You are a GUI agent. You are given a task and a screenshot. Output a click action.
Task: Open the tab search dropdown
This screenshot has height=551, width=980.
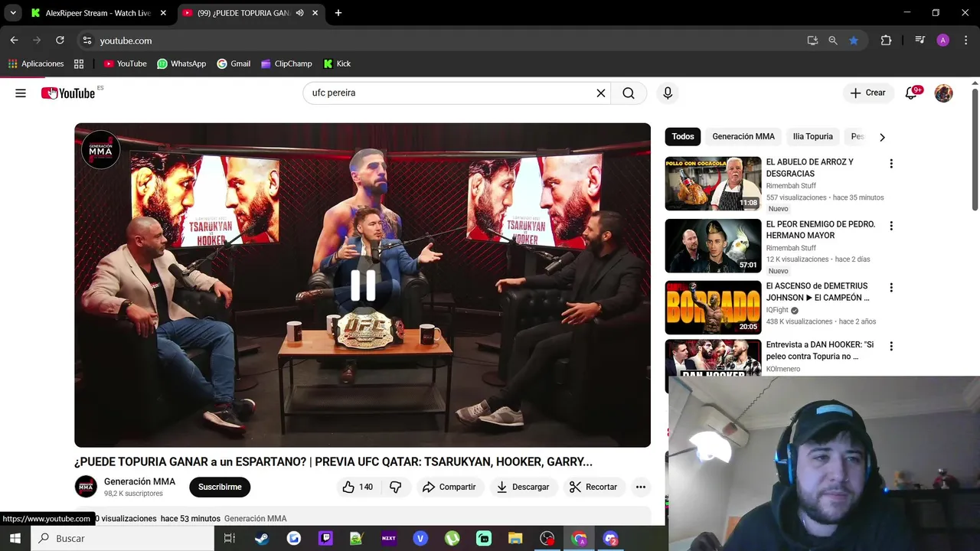(13, 13)
